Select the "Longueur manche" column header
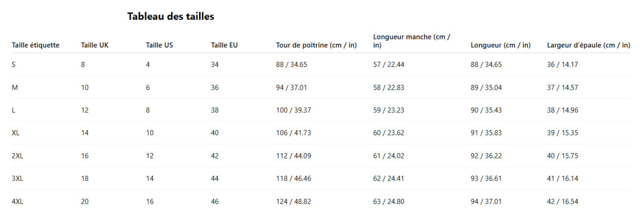 pyautogui.click(x=412, y=41)
